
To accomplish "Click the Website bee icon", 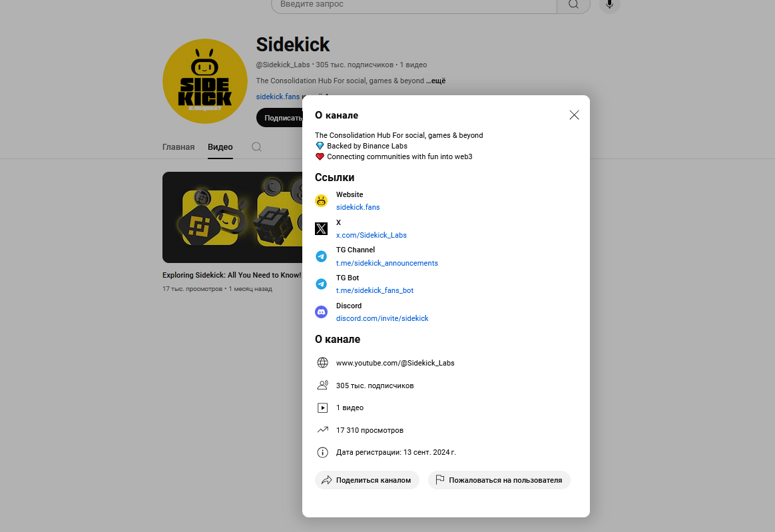I will (322, 200).
